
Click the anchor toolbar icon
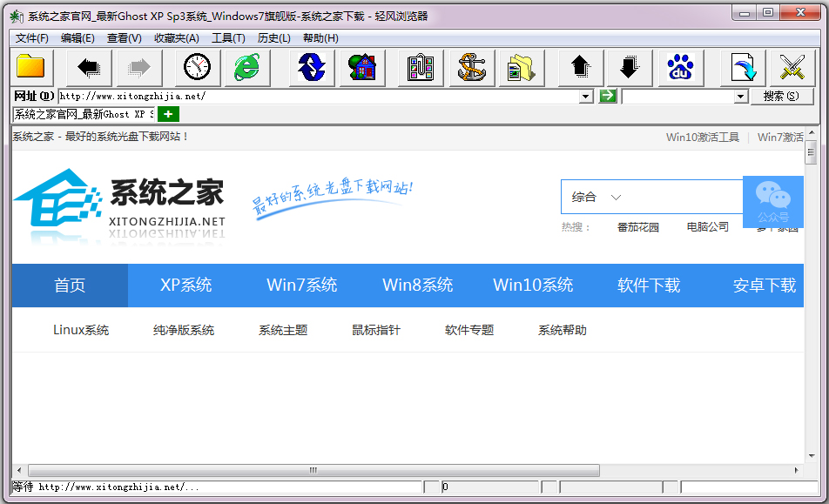(472, 68)
